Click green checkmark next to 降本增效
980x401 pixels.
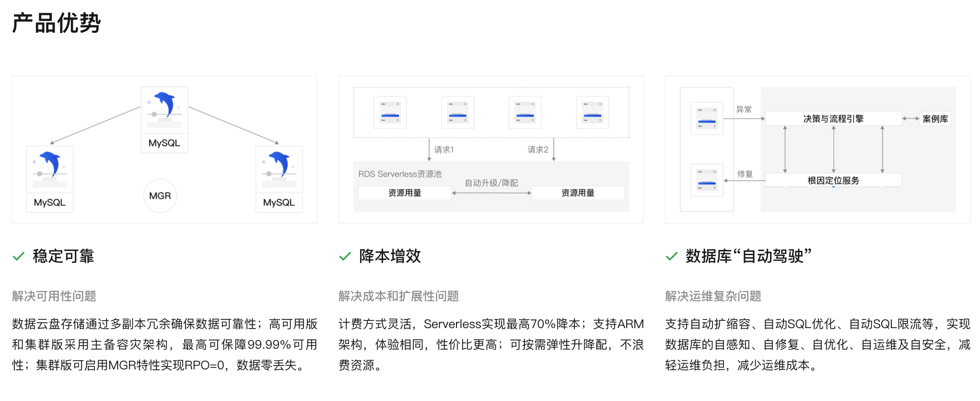[x=345, y=257]
